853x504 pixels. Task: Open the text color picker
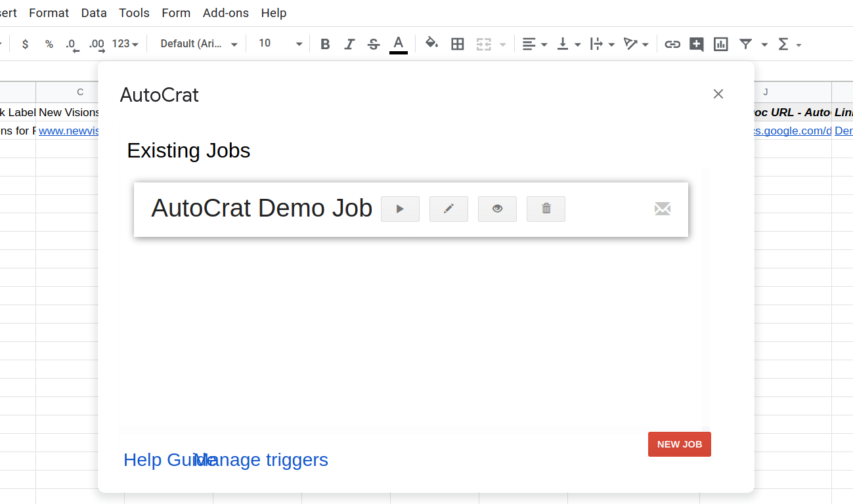[x=398, y=44]
